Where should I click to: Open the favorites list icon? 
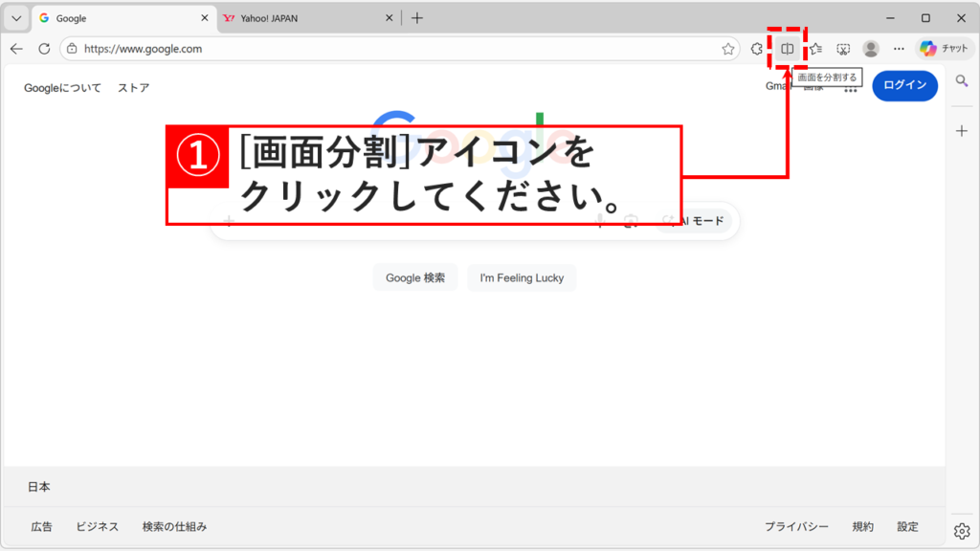[x=813, y=48]
